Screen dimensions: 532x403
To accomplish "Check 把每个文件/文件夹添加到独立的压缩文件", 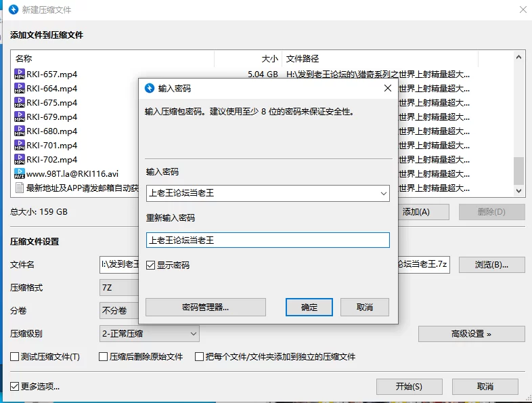I will click(199, 357).
